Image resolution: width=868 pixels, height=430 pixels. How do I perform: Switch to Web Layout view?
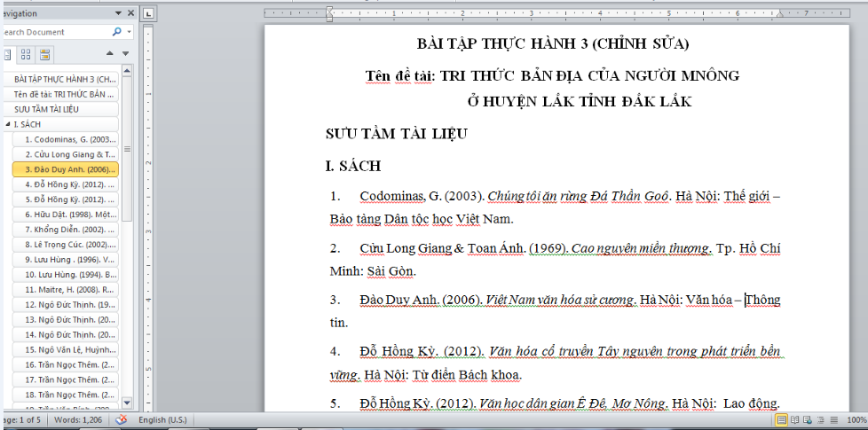coord(808,420)
